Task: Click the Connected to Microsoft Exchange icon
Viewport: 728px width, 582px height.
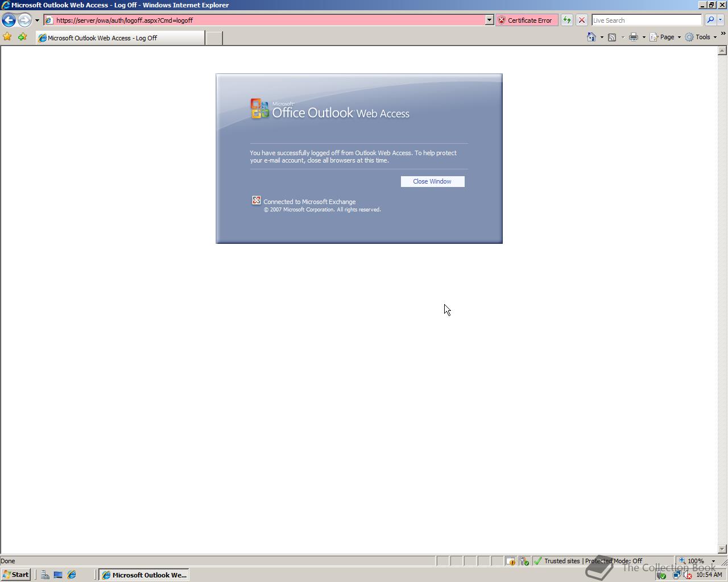Action: (256, 201)
